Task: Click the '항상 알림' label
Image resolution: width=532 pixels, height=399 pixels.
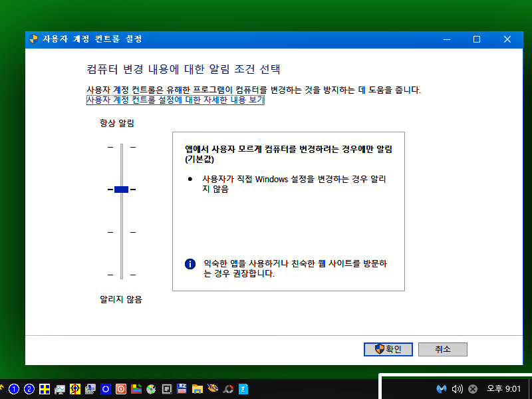Action: pyautogui.click(x=117, y=123)
